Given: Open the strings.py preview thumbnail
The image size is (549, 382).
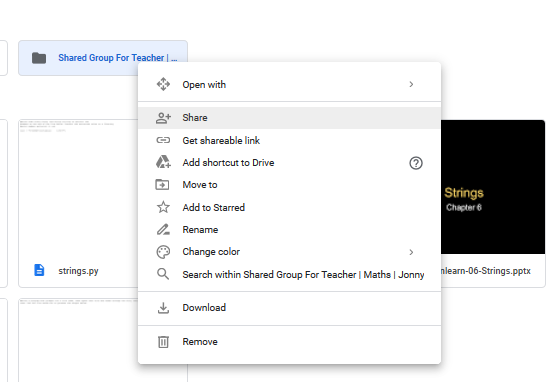Looking at the screenshot, I should tap(79, 187).
